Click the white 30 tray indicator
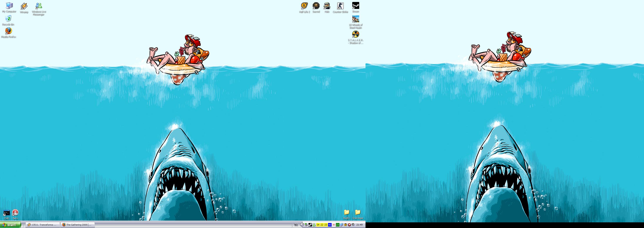Screen dimensions: 644x228 click(x=334, y=225)
